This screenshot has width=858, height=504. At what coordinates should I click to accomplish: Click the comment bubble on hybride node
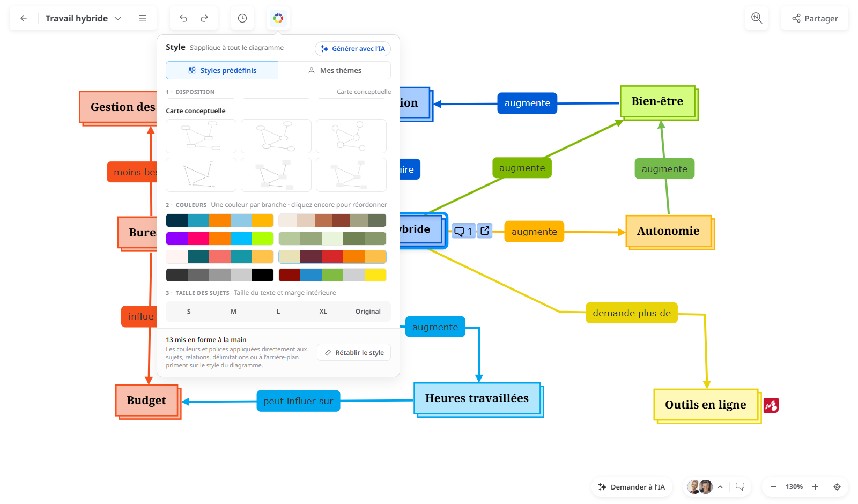click(x=464, y=231)
